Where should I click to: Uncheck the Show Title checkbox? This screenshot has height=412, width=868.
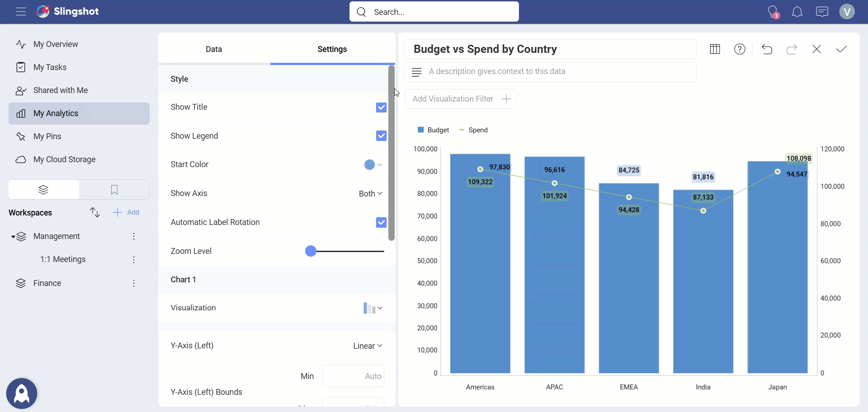tap(381, 108)
